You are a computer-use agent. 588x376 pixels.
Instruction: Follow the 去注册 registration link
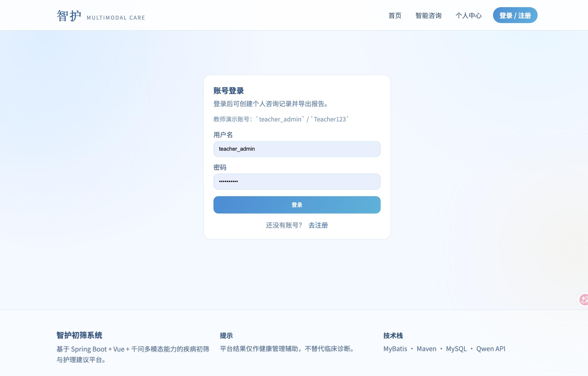[318, 225]
